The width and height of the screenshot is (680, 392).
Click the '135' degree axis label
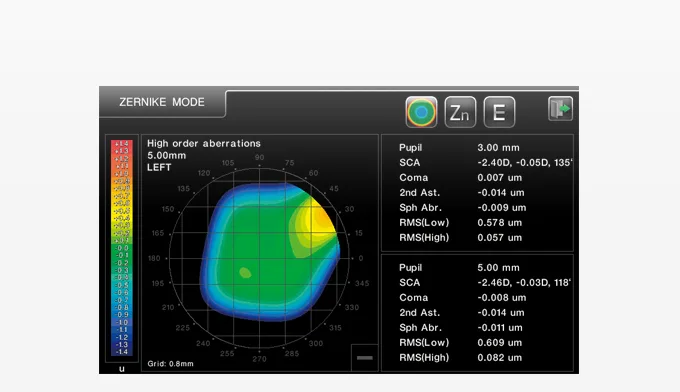click(x=183, y=189)
